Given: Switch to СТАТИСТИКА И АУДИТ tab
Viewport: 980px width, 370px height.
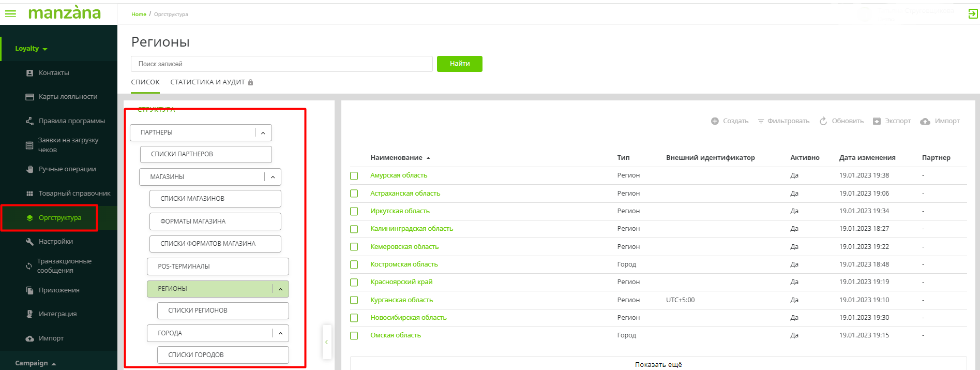Looking at the screenshot, I should (207, 82).
